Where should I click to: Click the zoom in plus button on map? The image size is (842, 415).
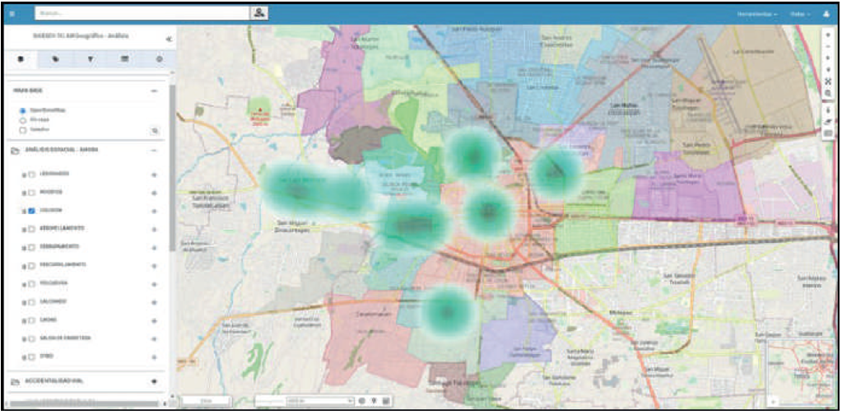click(828, 33)
